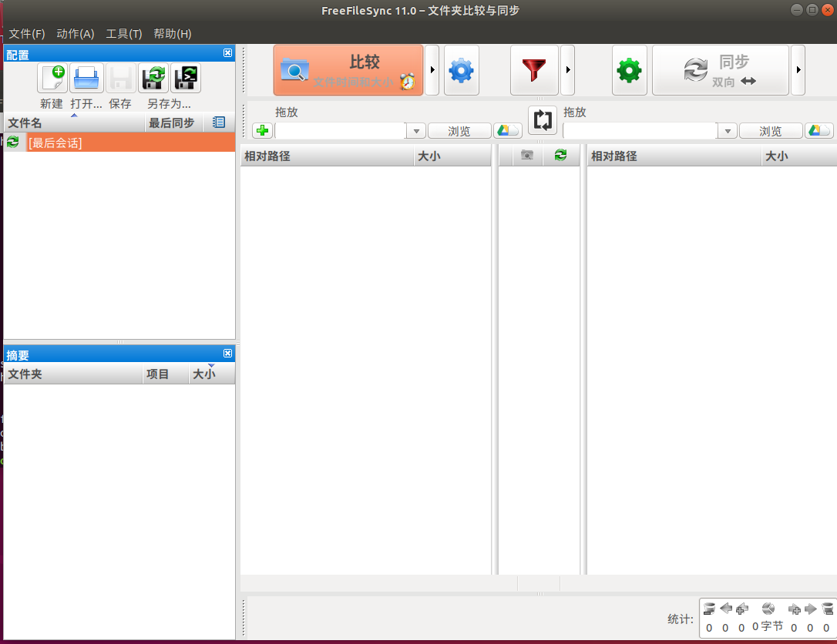This screenshot has height=644, width=837.
Task: Open right cloud storage access icon
Action: click(819, 131)
